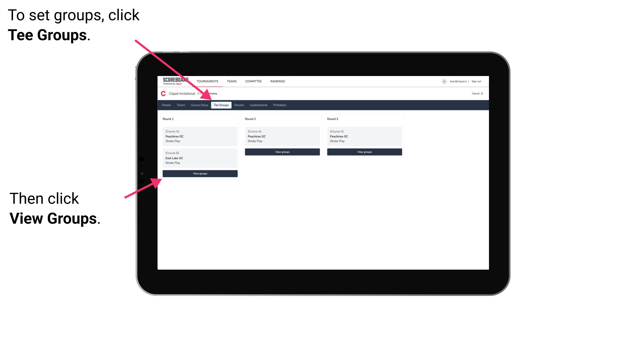
Task: Select the Results tab
Action: pyautogui.click(x=239, y=105)
